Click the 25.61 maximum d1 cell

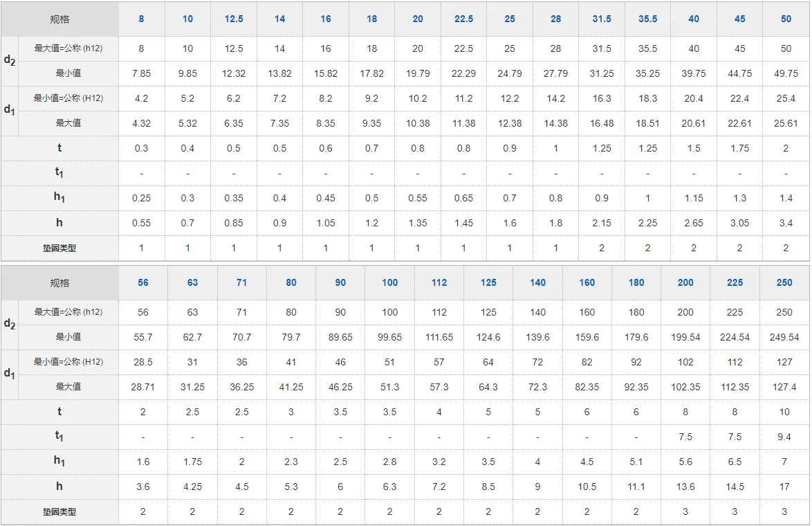click(x=786, y=123)
